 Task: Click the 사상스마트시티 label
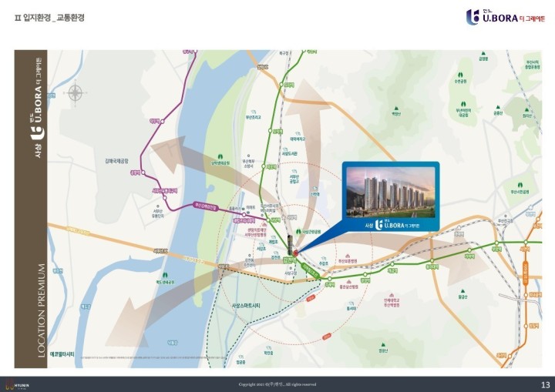246,305
